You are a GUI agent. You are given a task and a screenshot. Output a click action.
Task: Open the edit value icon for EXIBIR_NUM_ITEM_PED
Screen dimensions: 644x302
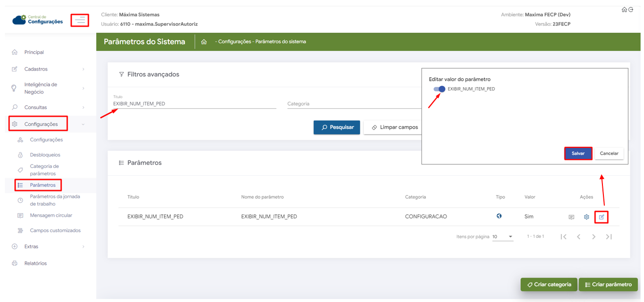601,217
